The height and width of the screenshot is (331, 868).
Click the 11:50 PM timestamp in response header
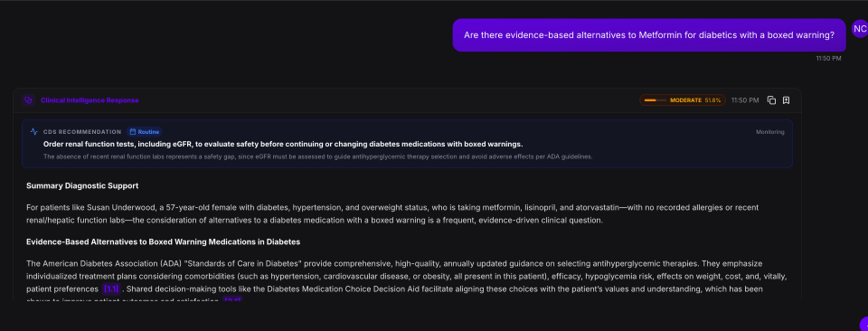[x=745, y=100]
